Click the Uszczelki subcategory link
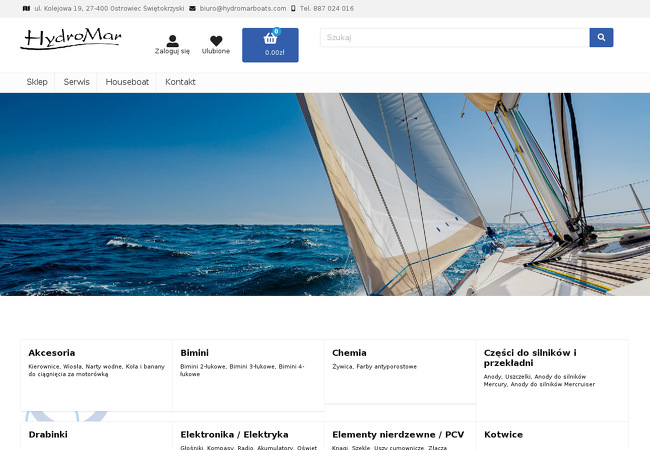 click(x=518, y=377)
